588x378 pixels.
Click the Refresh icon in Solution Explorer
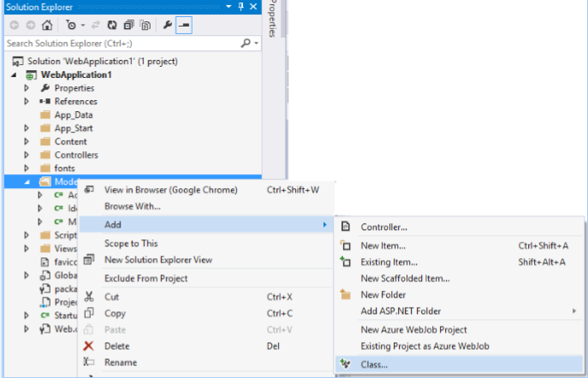[x=112, y=25]
